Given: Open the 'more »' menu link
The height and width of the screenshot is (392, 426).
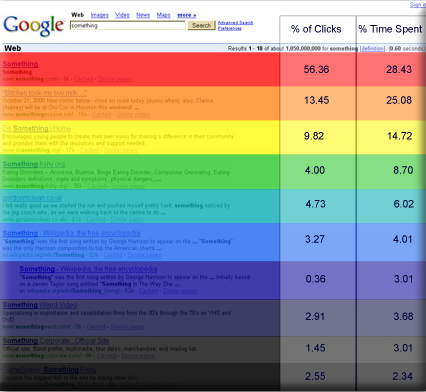Looking at the screenshot, I should tap(187, 15).
